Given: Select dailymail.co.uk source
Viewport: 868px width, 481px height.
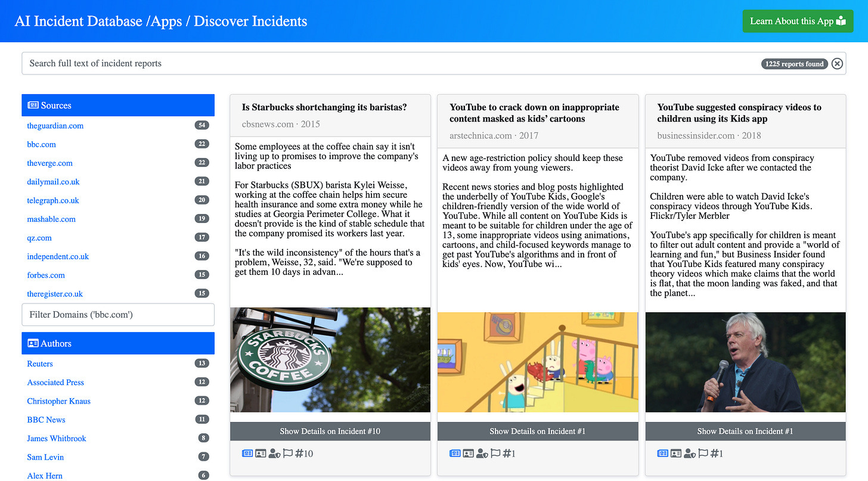Looking at the screenshot, I should (x=53, y=182).
